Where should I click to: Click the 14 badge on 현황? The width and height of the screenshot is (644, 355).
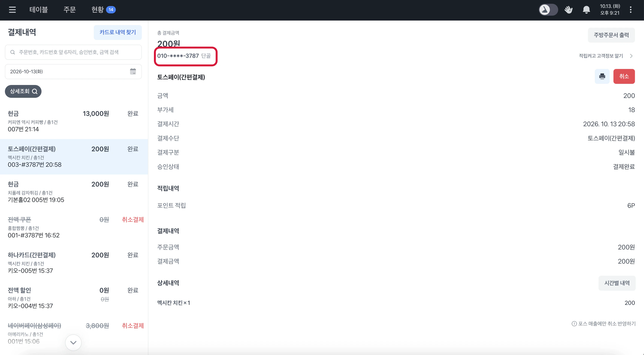[x=111, y=10]
